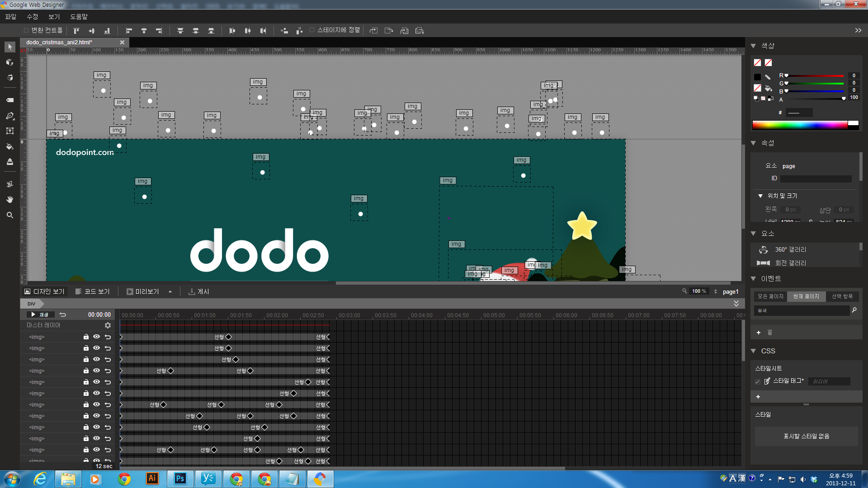Enable the 변환 컨트롤 checkbox

26,30
